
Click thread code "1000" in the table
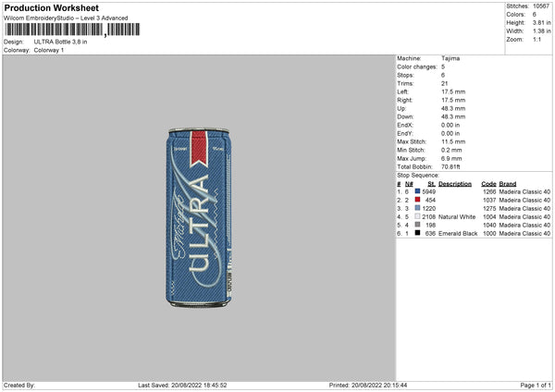pos(489,234)
